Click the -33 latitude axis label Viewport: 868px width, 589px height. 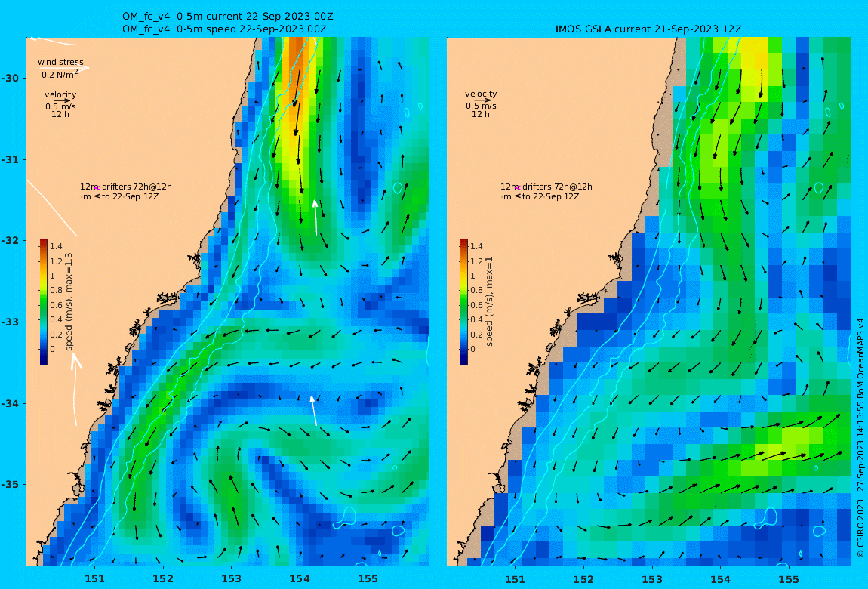click(x=9, y=322)
